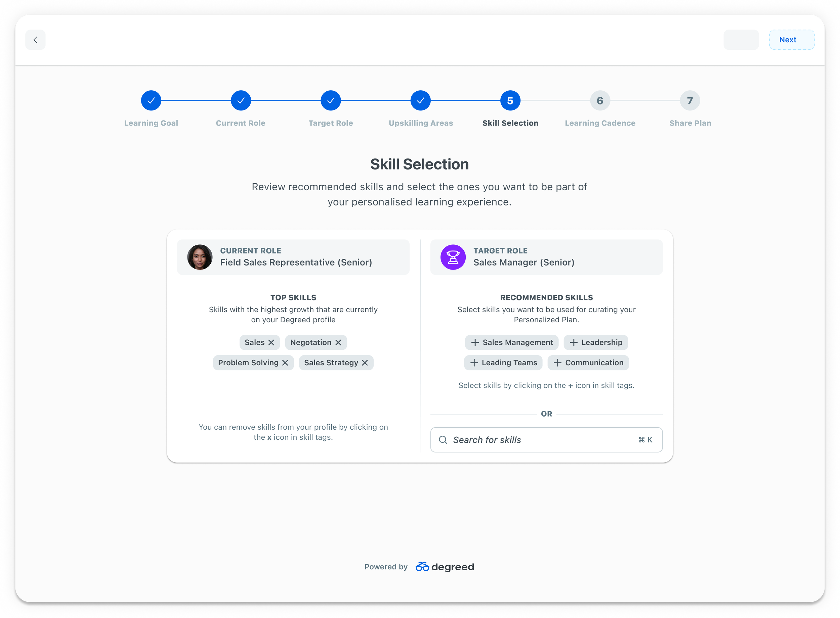Screen dimensions: 840x618
Task: Go to the Learning Goal step
Action: (151, 101)
